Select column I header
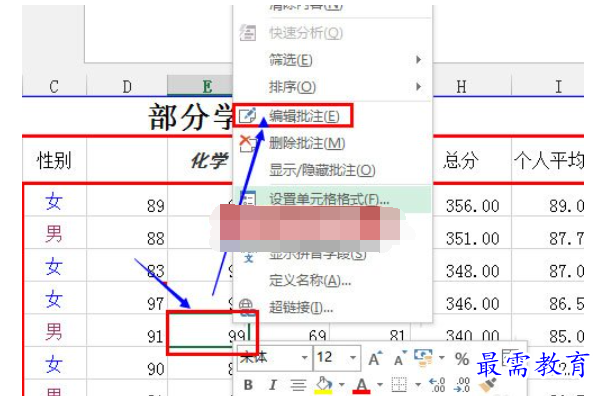Screen dimensions: 598x396 pyautogui.click(x=548, y=87)
